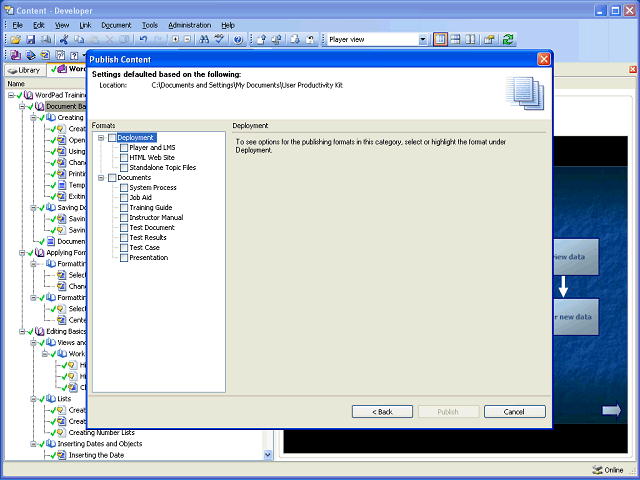Image resolution: width=640 pixels, height=480 pixels.
Task: Check the Presentation checkbox
Action: (124, 258)
